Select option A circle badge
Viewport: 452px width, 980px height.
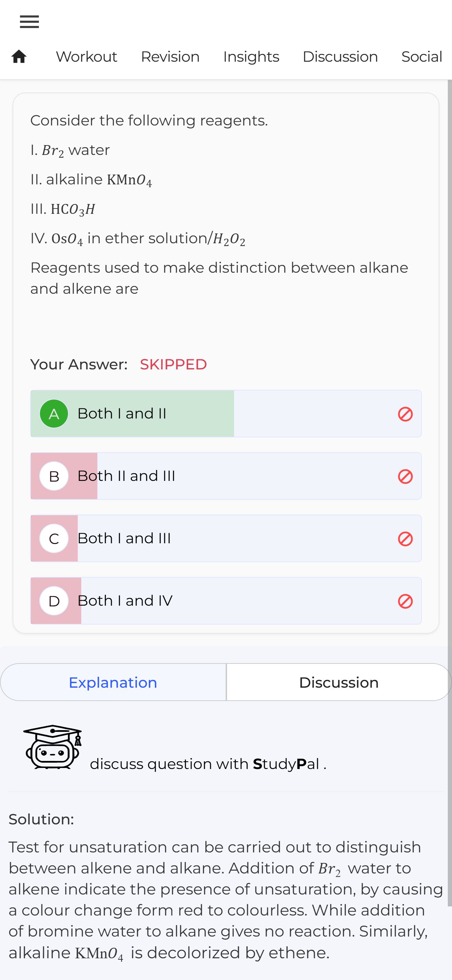[54, 414]
